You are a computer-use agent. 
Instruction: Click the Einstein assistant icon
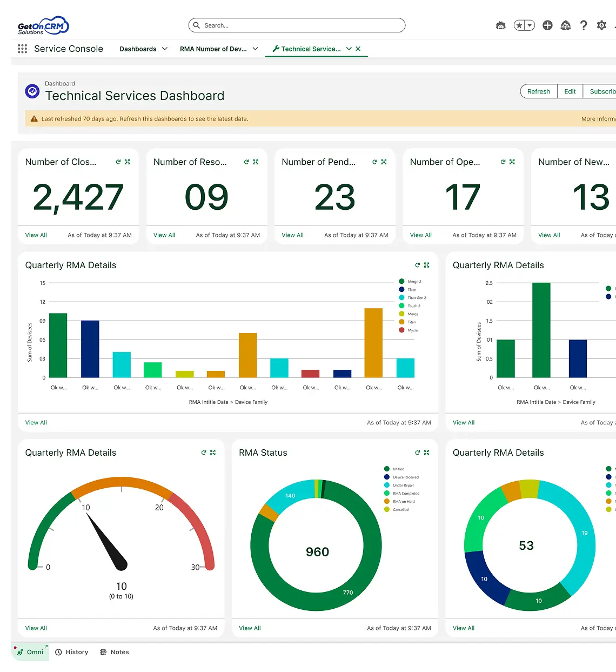click(500, 25)
